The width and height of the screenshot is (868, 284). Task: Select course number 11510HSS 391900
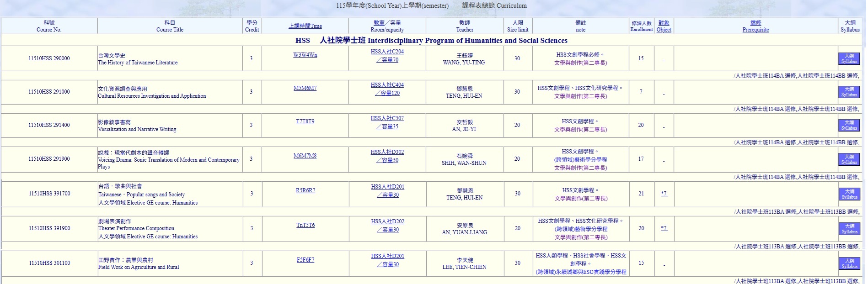(x=49, y=228)
